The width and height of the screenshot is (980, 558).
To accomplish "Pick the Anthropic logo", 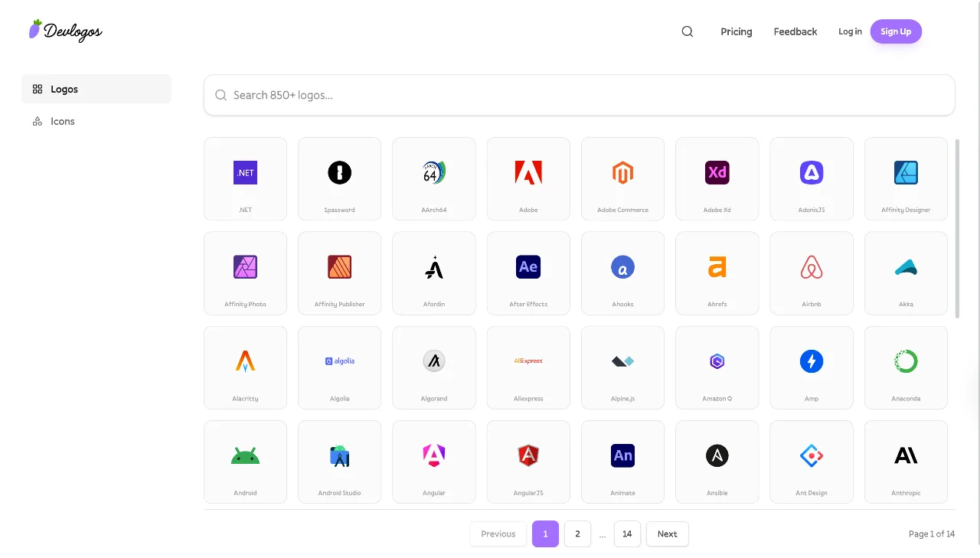I will pyautogui.click(x=906, y=462).
